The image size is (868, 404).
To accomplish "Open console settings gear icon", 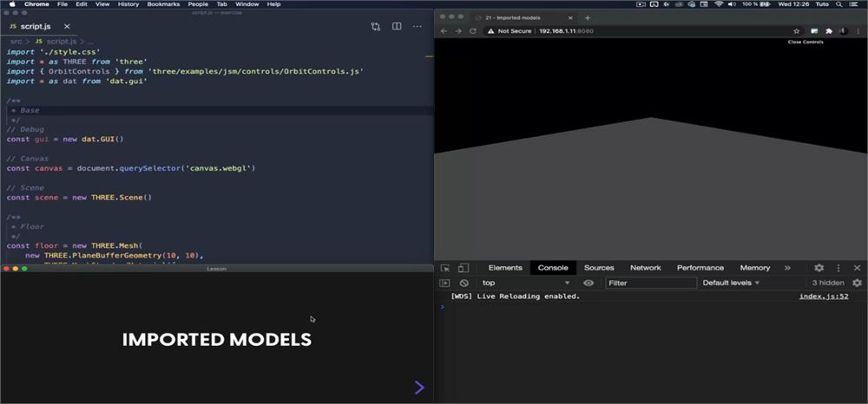I will [857, 283].
